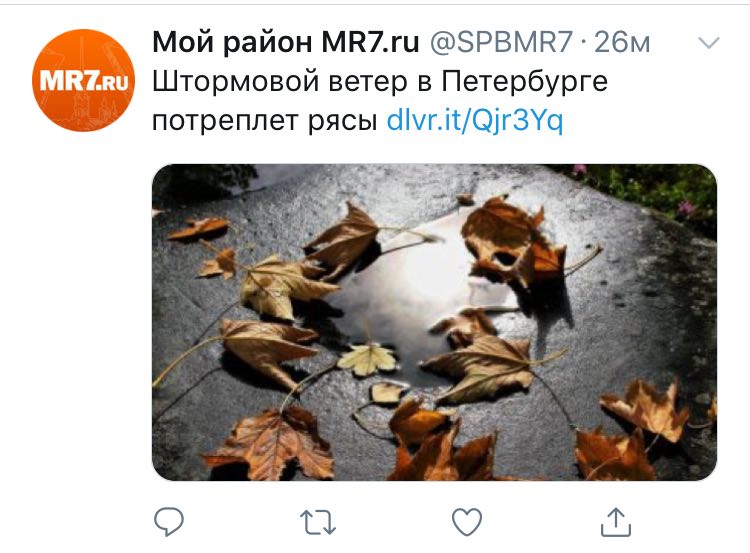
Task: Click the words потреплет рясы
Action: point(265,122)
